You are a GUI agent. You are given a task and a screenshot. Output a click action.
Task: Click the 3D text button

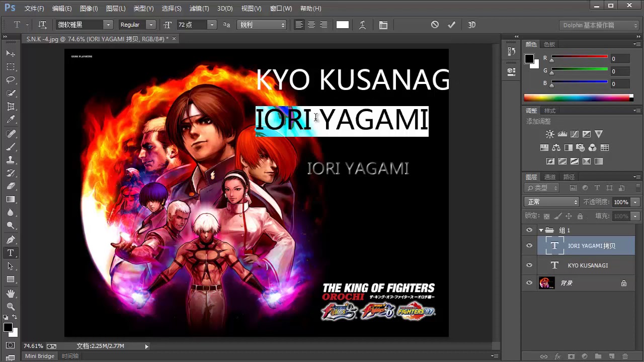(x=472, y=25)
